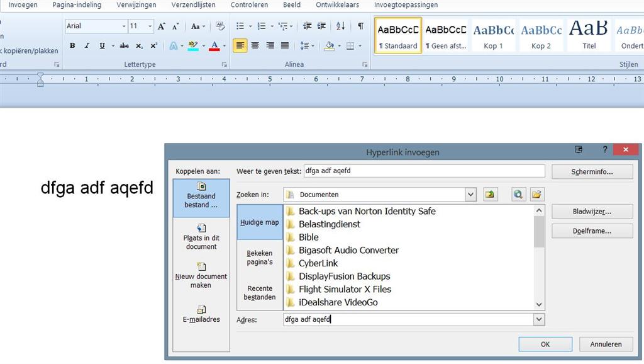644x364 pixels.
Task: Open the Adres field dropdown arrow
Action: pos(539,319)
